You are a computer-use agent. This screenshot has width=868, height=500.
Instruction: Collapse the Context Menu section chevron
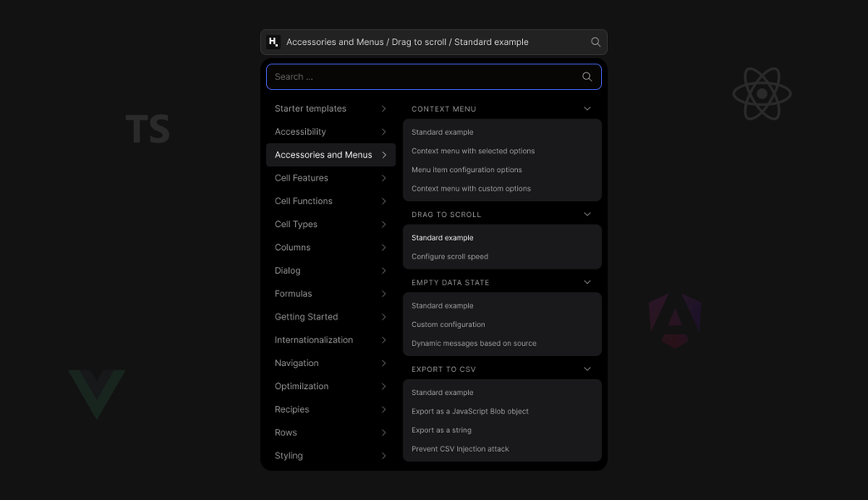click(x=587, y=108)
